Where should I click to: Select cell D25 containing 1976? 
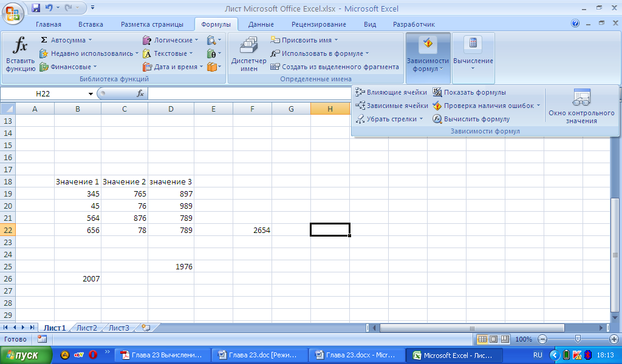171,266
